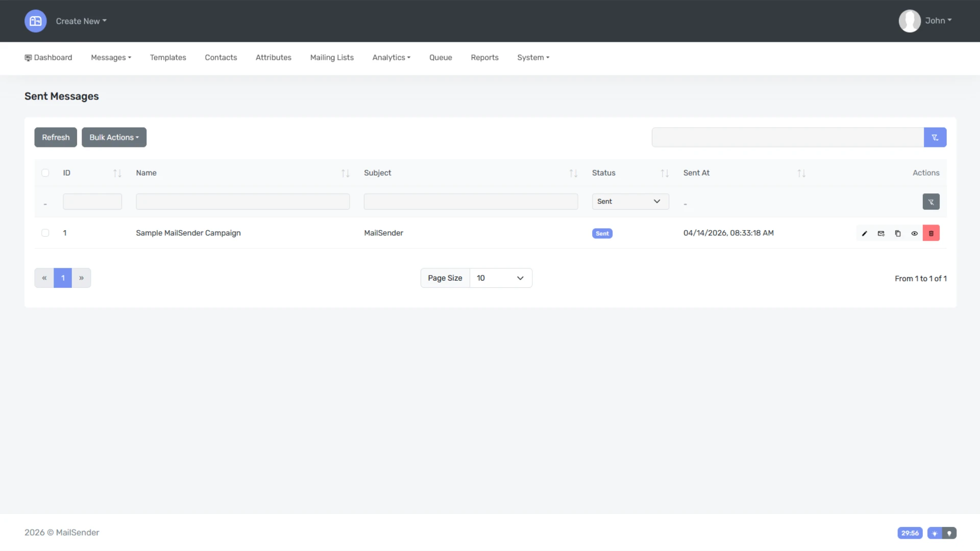This screenshot has width=980, height=551.
Task: Go to previous page arrow
Action: pos(44,278)
